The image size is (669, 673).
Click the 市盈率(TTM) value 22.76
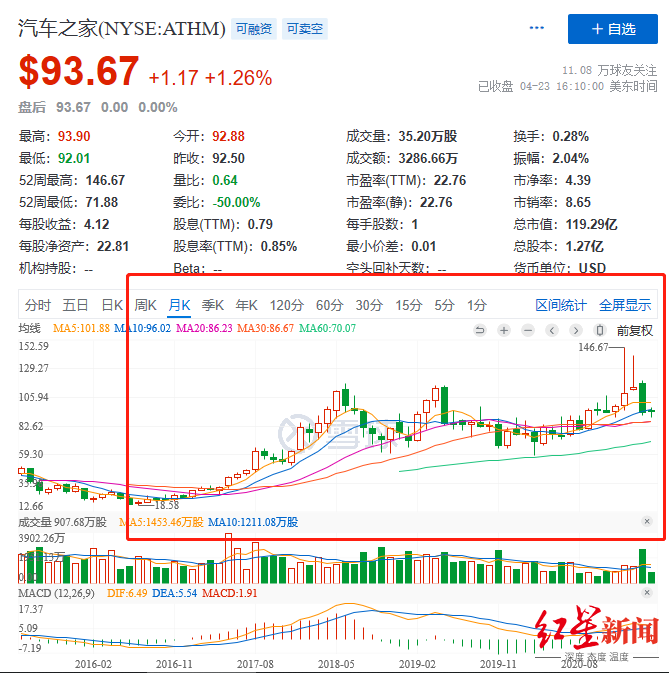450,180
